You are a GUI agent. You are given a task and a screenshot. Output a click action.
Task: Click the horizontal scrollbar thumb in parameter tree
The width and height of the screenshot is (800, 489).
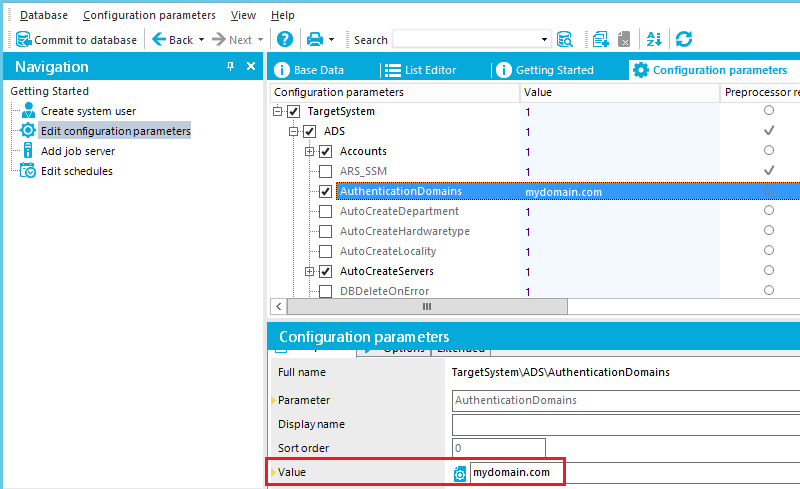[427, 306]
